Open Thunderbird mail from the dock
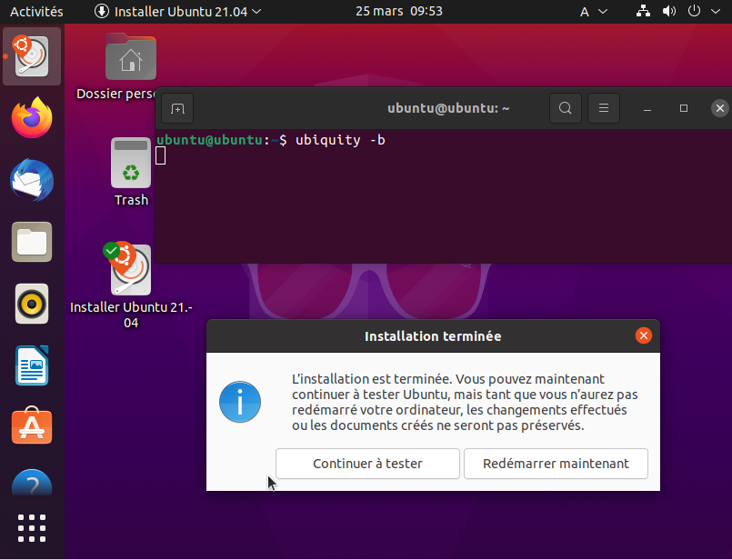This screenshot has height=560, width=732. click(32, 180)
